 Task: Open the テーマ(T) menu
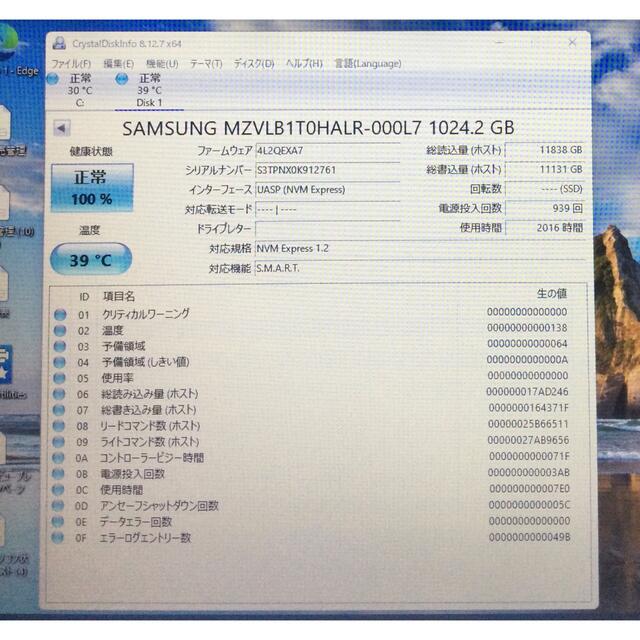click(206, 64)
